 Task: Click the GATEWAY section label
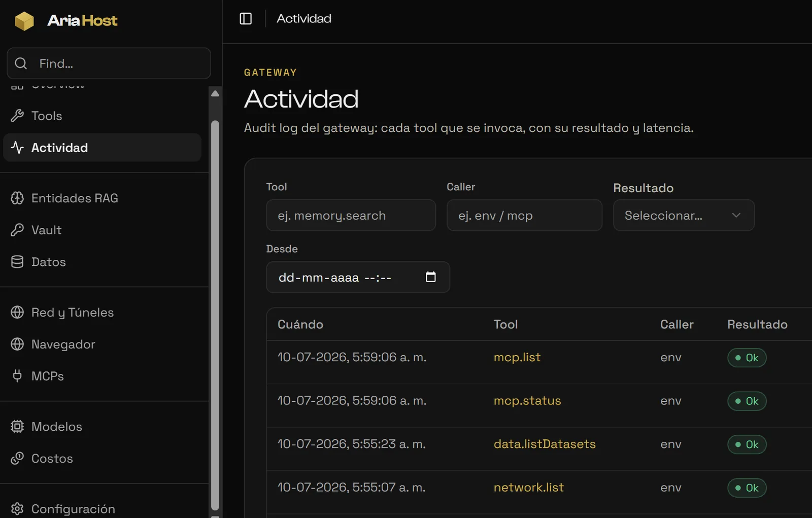pos(270,73)
